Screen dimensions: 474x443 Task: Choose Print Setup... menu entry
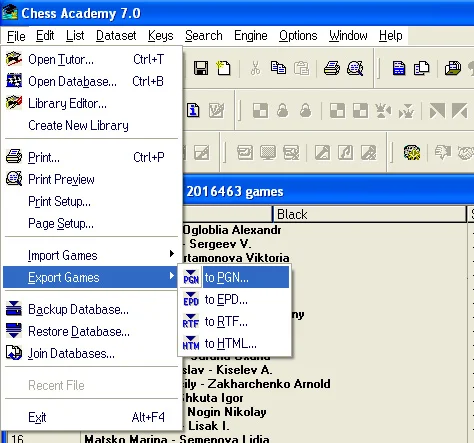click(x=91, y=201)
